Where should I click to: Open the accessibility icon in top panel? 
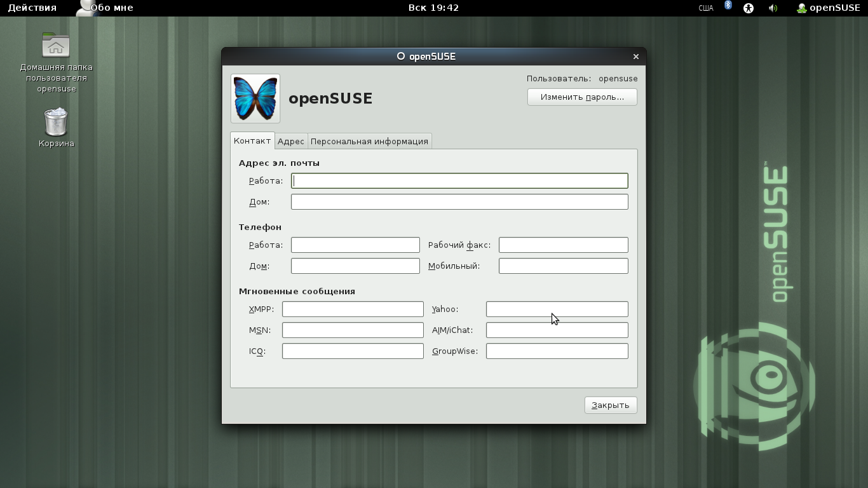[x=749, y=8]
